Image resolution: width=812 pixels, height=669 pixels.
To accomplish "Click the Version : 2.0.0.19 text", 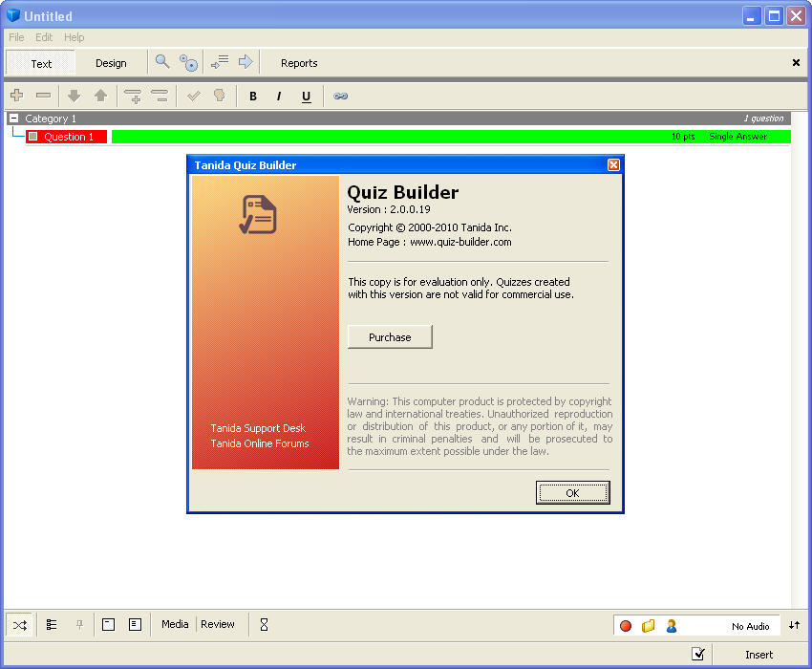I will (x=389, y=209).
